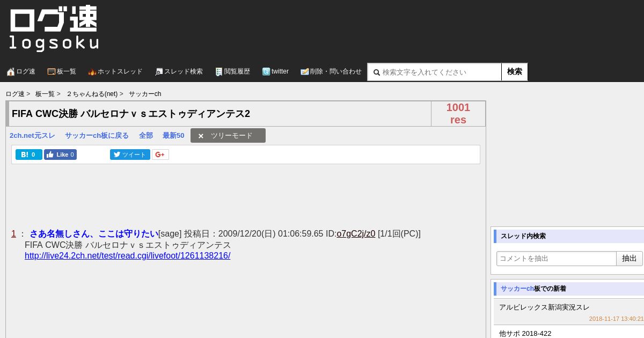The width and height of the screenshot is (644, 338).
Task: Click the poster ID o7gC2j/z0
Action: (356, 234)
